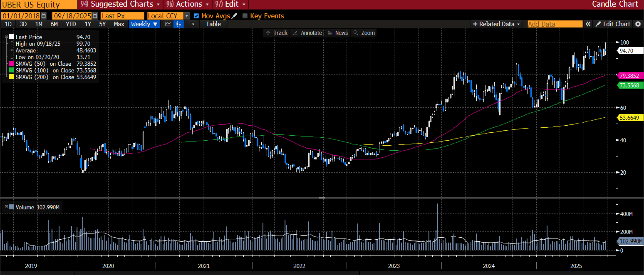Expand the Local CCY currency dropdown
Viewport: 644px width, 275px height.
click(x=187, y=16)
